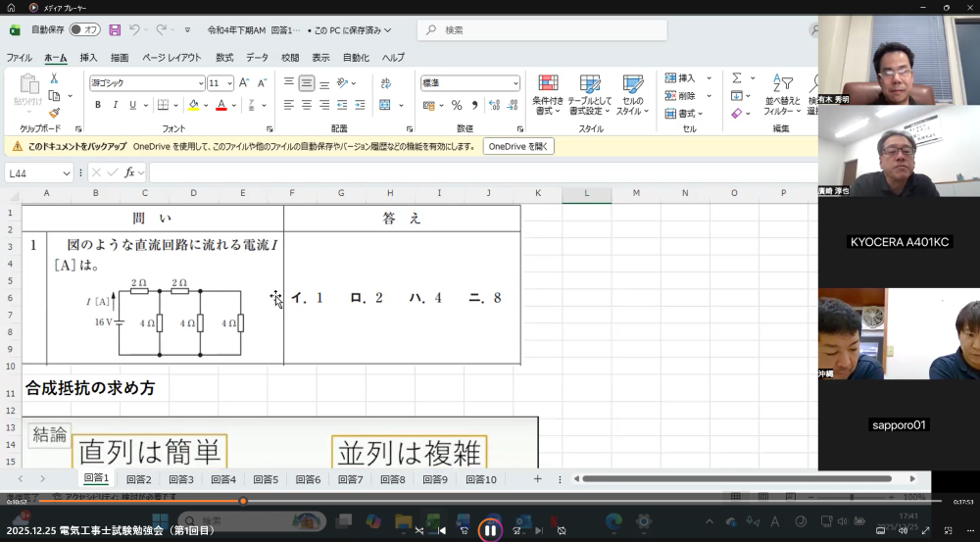Click the OneDrive を開く button

coord(518,146)
